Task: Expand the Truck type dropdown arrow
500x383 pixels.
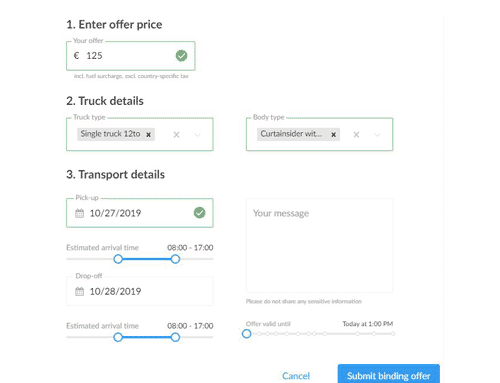Action: [198, 135]
